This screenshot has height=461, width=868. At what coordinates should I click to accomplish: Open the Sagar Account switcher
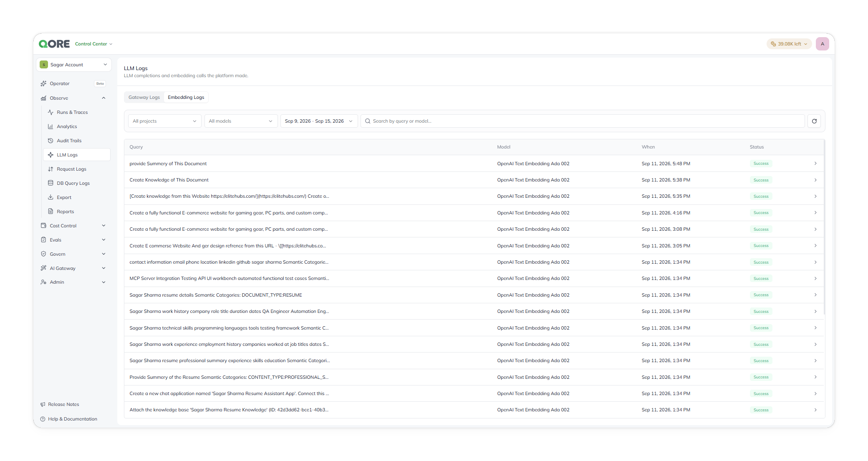pos(74,65)
